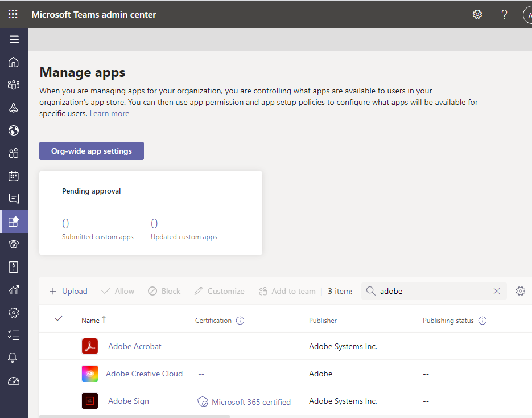The image size is (532, 418).
Task: Open the Help question mark icon
Action: pos(504,14)
